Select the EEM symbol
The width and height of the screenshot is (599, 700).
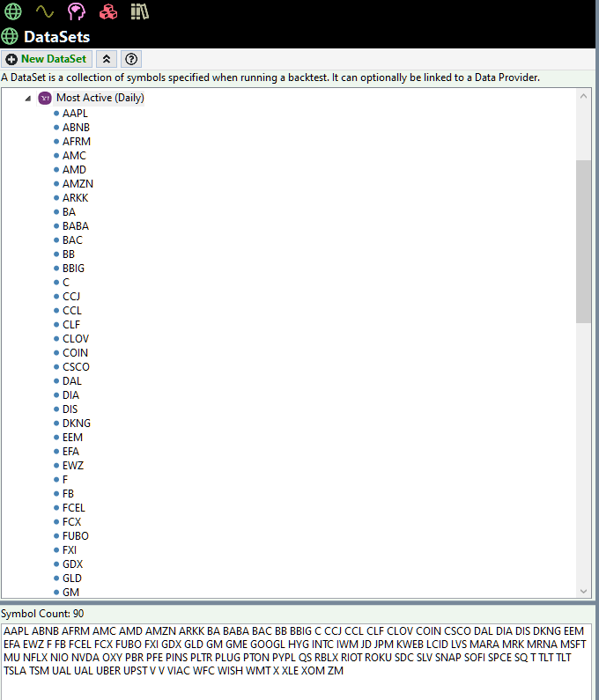point(72,437)
